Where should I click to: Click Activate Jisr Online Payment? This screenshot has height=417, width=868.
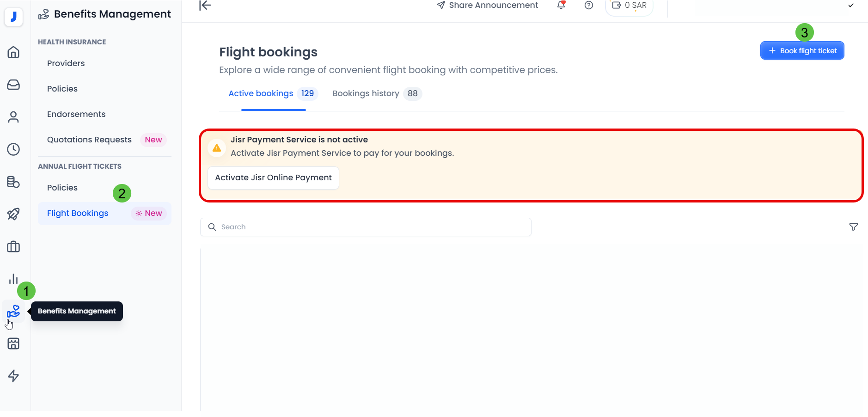tap(273, 178)
